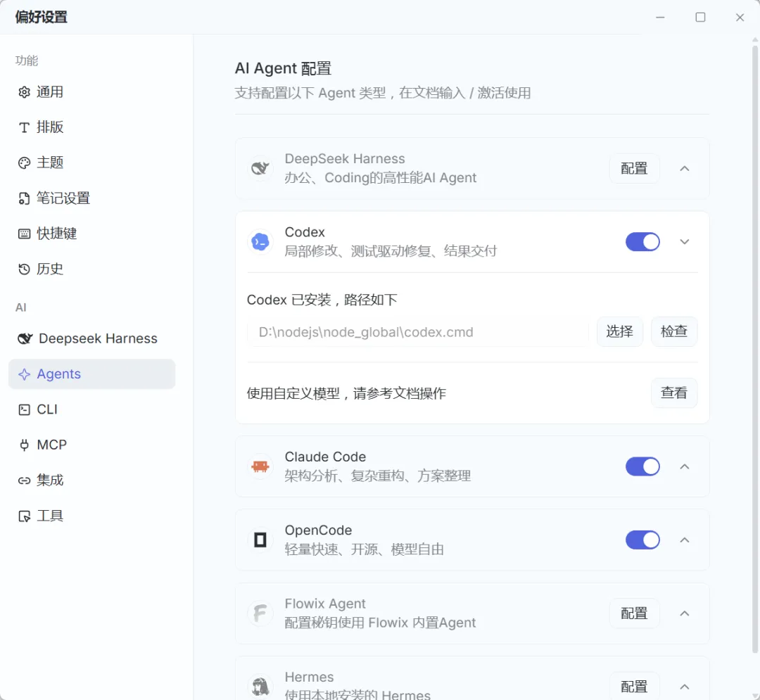Click the T icon beside 排版
The image size is (760, 700).
pos(24,127)
